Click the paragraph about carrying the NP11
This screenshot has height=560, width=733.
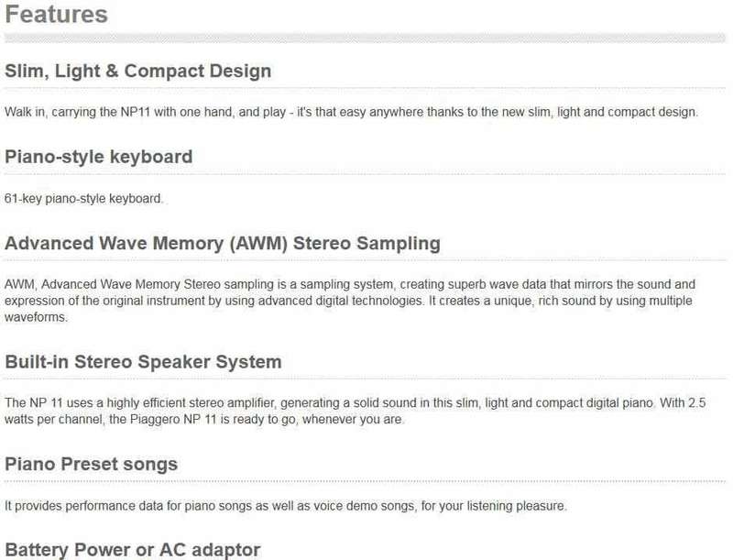pos(351,112)
